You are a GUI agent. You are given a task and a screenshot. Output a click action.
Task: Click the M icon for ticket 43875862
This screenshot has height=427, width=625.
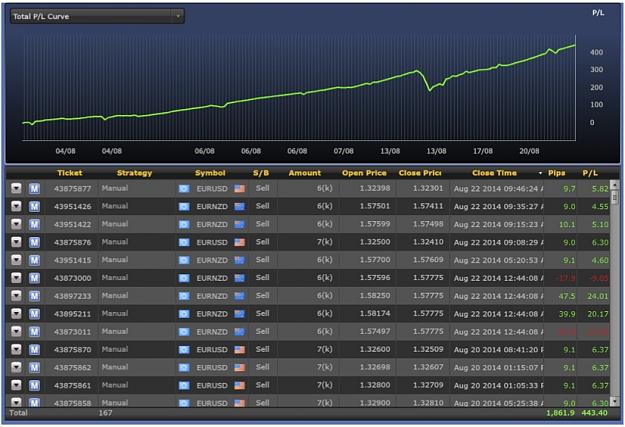pos(34,368)
